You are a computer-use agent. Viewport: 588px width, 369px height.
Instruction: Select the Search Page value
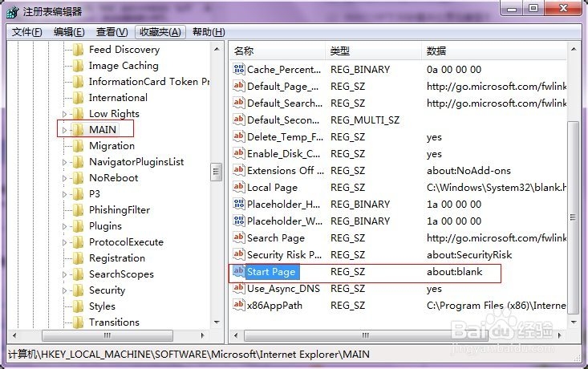pos(276,238)
